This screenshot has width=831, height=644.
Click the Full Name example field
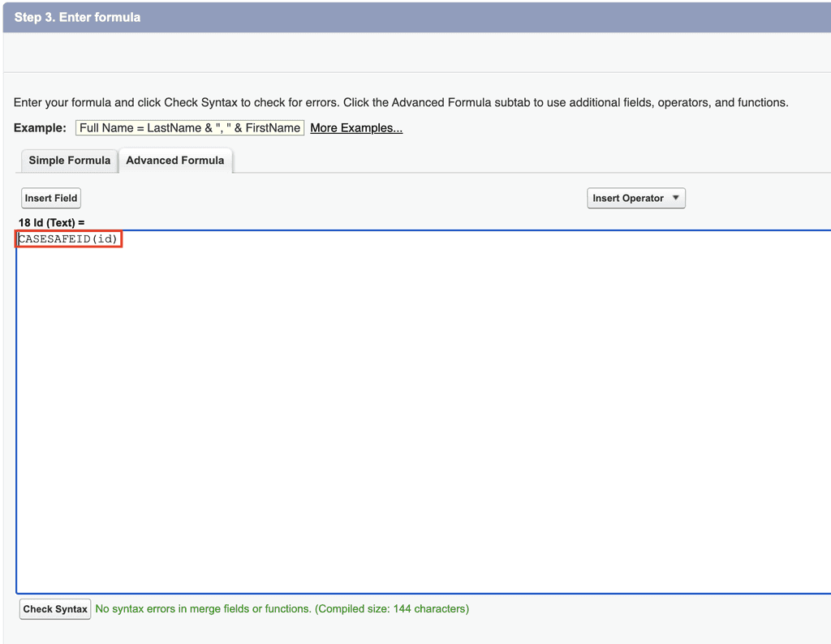(189, 127)
